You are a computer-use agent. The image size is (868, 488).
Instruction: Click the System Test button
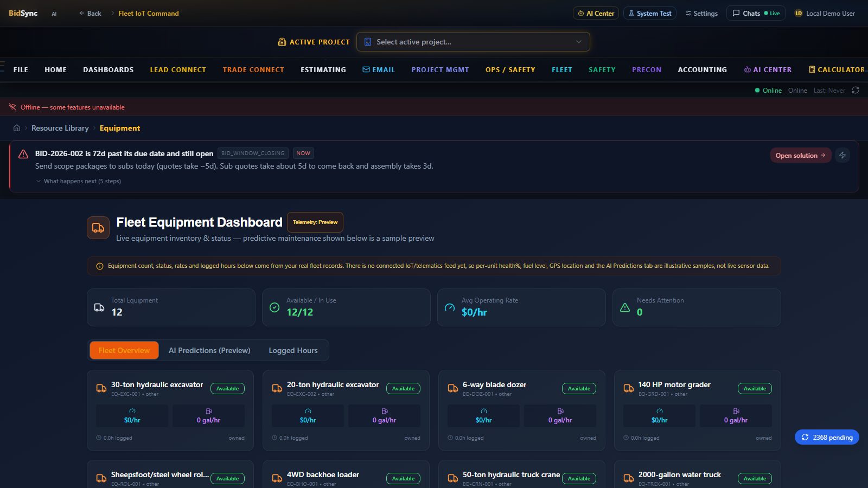[x=650, y=13]
